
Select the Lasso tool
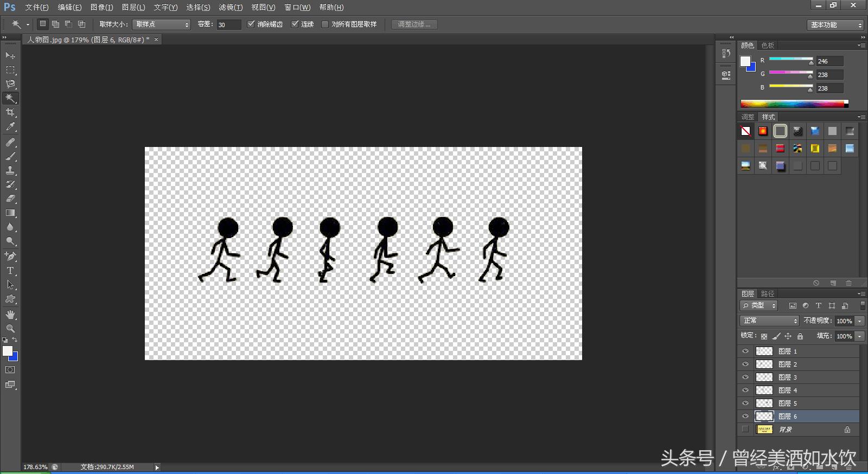click(10, 84)
